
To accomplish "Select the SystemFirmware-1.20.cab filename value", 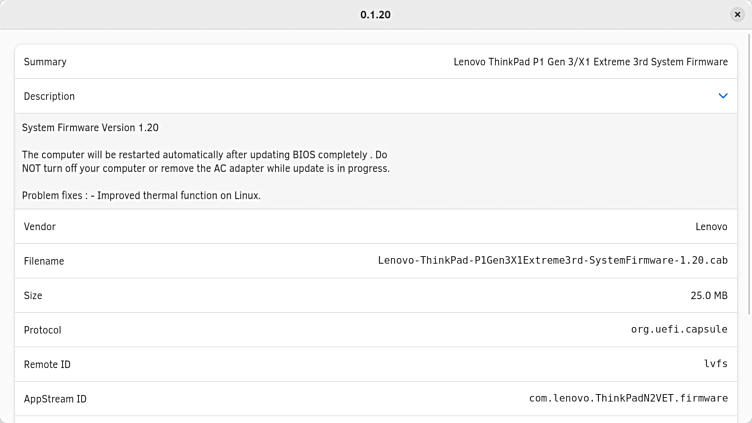I will [552, 261].
